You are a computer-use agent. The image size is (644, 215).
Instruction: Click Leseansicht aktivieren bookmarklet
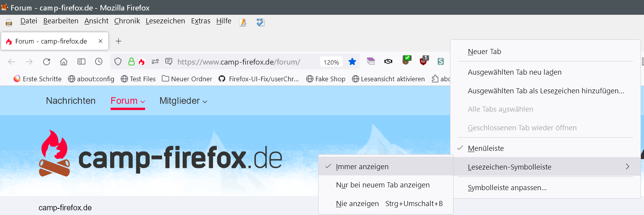click(388, 79)
